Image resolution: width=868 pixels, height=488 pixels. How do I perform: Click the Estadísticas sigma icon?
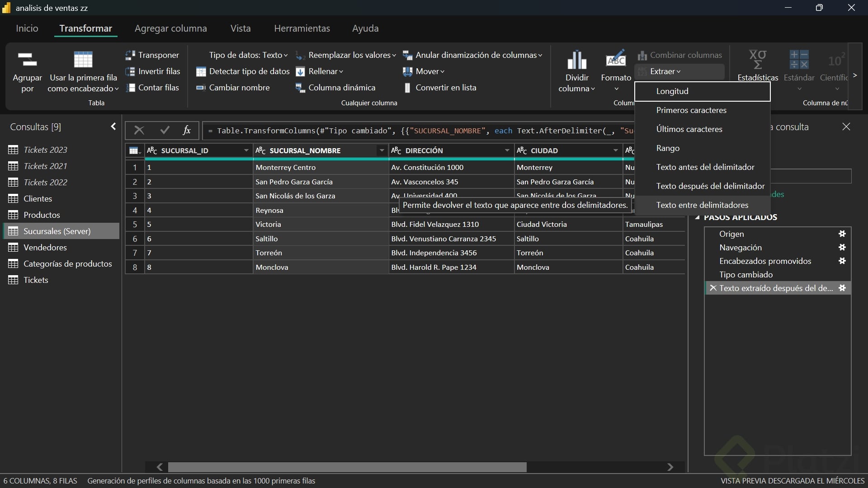coord(758,59)
